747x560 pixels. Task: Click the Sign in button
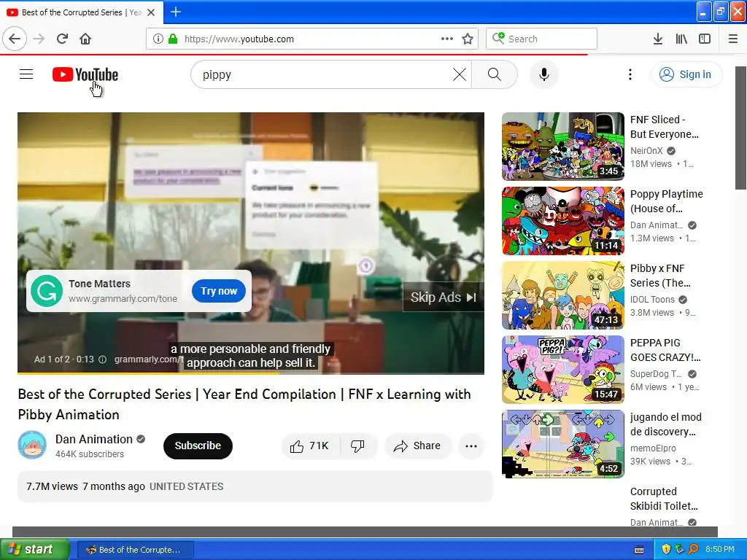pos(686,75)
